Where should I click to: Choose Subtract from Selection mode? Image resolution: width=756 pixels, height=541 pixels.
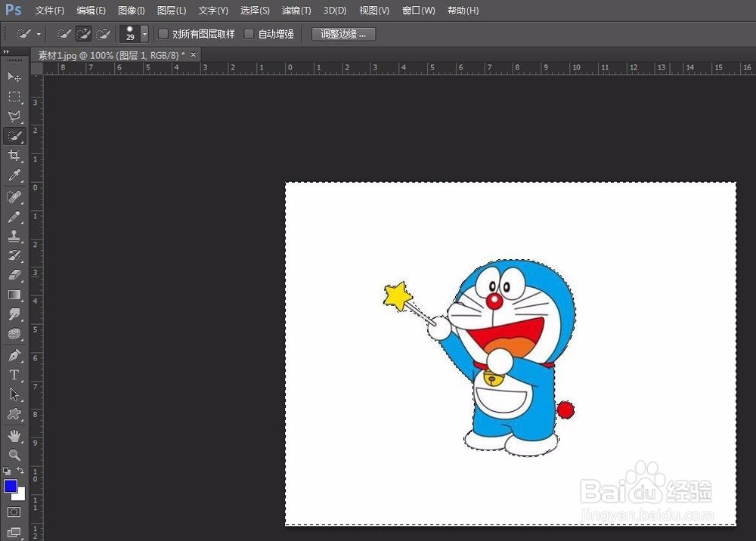click(x=103, y=34)
